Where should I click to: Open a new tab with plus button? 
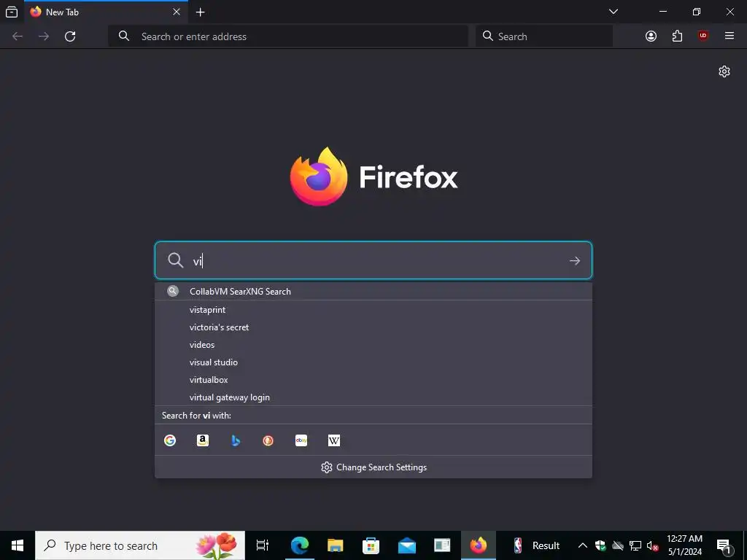(201, 12)
